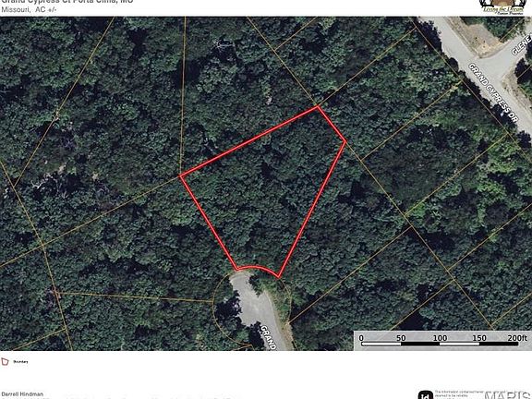Click the disclaimer text beside id logo
Screen dimensions: 532x399
pyautogui.click(x=458, y=394)
